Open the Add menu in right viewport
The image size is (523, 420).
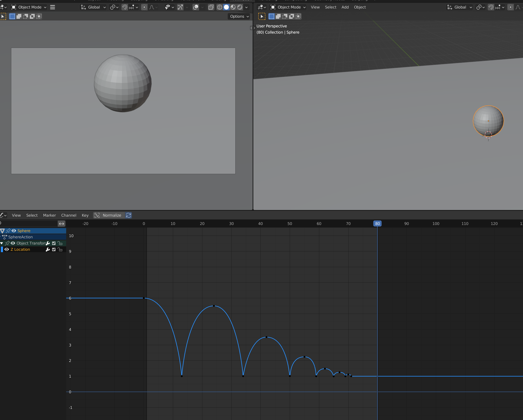[x=345, y=7]
